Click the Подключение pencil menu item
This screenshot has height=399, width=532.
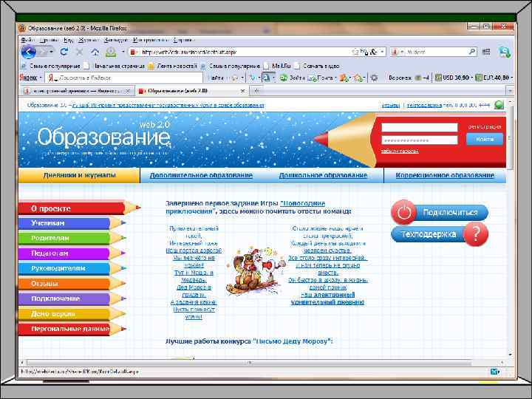(x=72, y=299)
